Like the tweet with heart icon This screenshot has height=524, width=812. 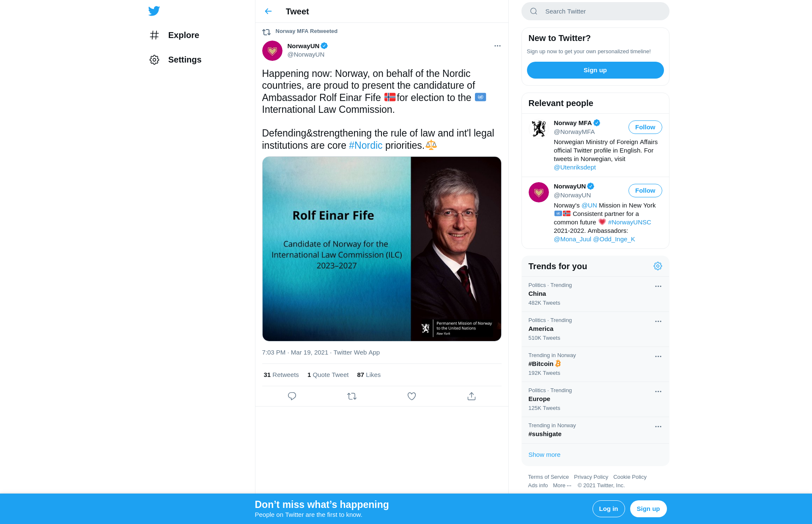coord(411,396)
